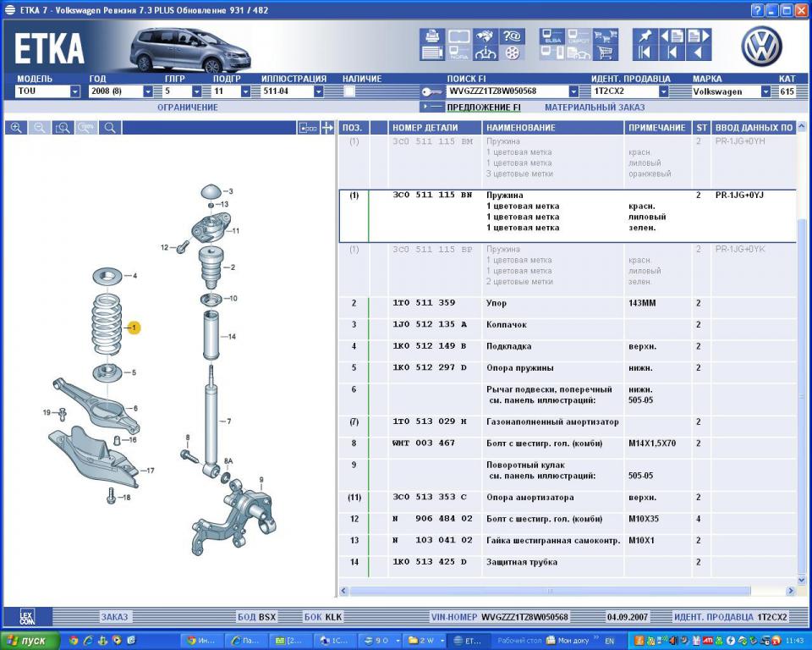812x650 pixels.
Task: Click the plain left arrow back icon
Action: click(x=699, y=52)
